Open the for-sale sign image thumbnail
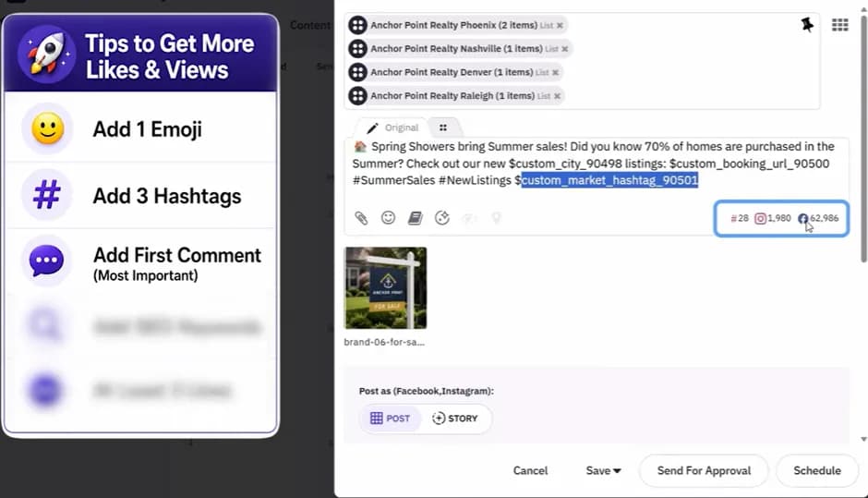The height and width of the screenshot is (498, 868). point(385,288)
